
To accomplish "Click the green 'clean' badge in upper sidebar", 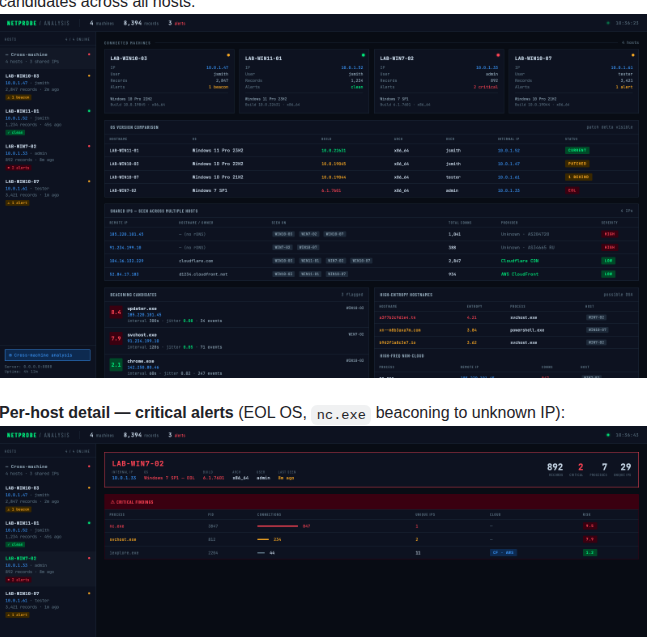I will pyautogui.click(x=15, y=132).
